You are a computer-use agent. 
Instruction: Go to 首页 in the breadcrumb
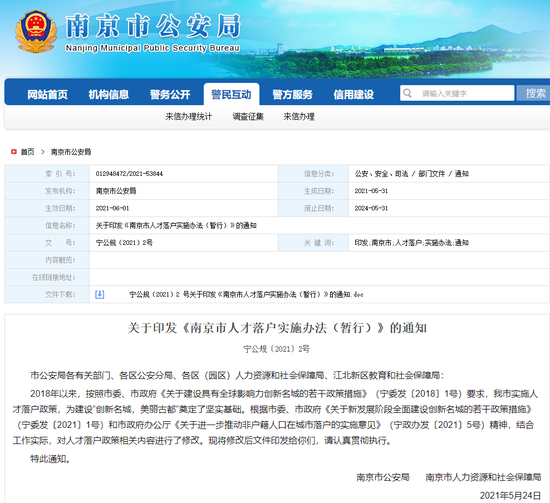pos(27,152)
